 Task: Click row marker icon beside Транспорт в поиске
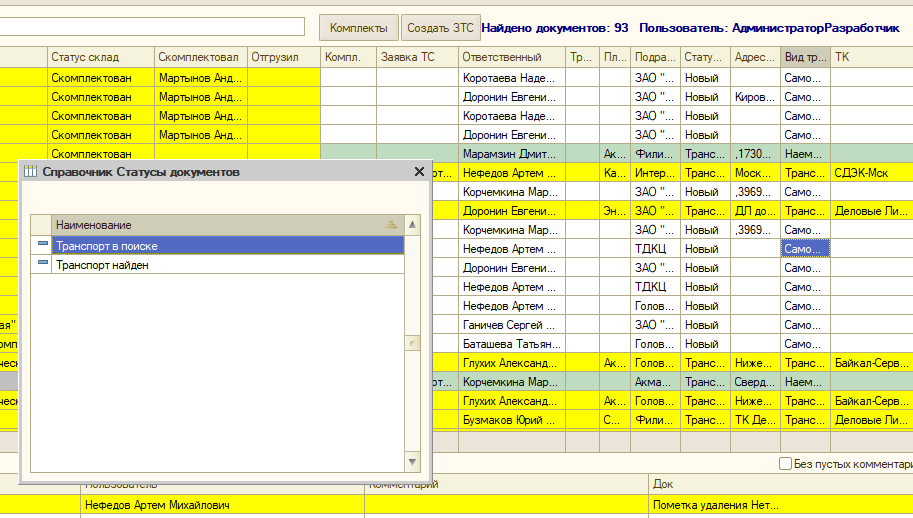[x=42, y=244]
